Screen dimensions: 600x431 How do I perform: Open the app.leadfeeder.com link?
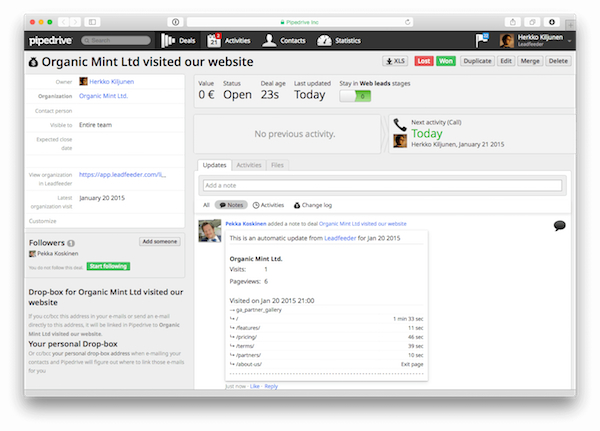pyautogui.click(x=122, y=175)
